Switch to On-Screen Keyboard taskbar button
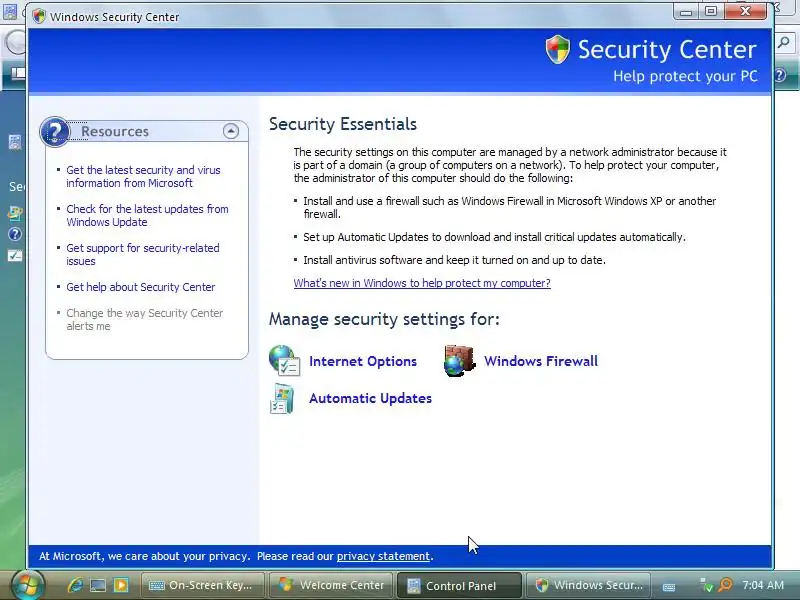Screen dimensions: 800x600 pyautogui.click(x=202, y=585)
